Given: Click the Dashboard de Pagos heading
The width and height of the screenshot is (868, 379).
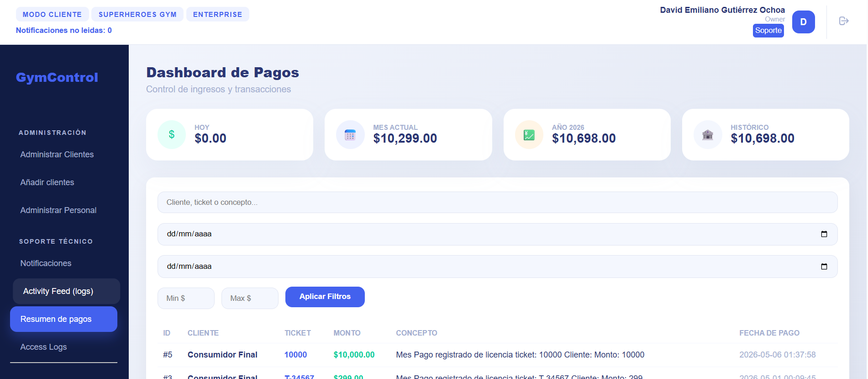Looking at the screenshot, I should coord(223,72).
